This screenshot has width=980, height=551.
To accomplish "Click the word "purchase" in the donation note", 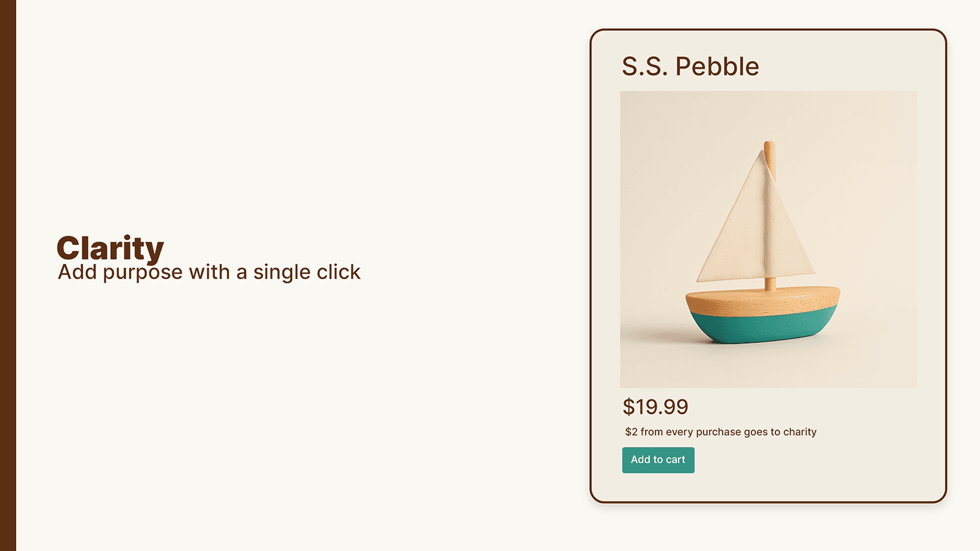I will pos(718,432).
